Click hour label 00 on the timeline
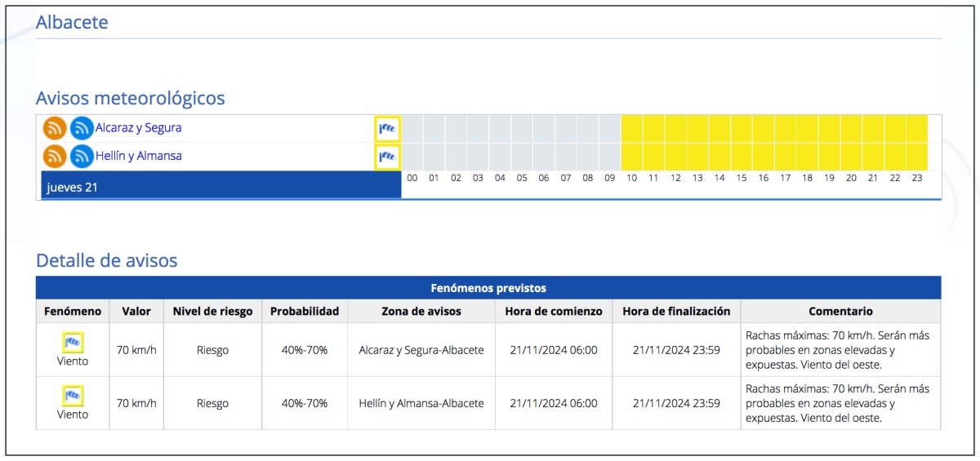Screen dimensions: 980x461 pos(412,178)
